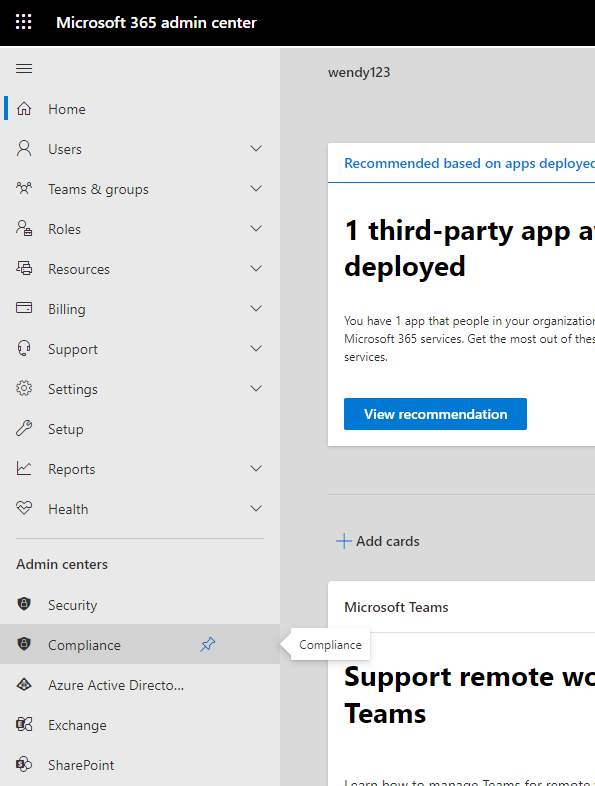Expand the Support chevron
Image resolution: width=595 pixels, height=786 pixels.
pyautogui.click(x=256, y=348)
